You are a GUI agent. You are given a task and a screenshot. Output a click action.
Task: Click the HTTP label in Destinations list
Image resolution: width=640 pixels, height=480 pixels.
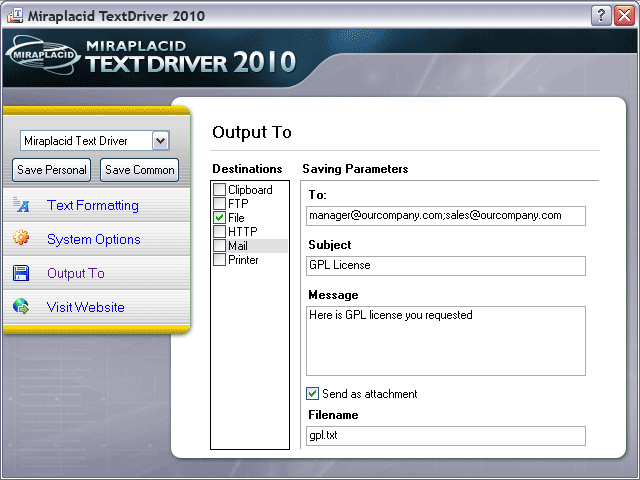click(243, 231)
